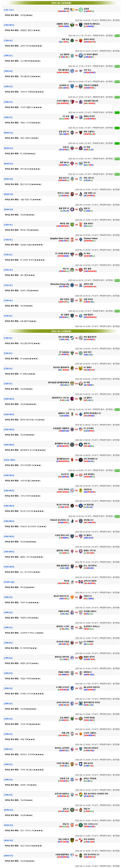Open the [CAF CoC] league tag
121x868 pixels.
click(9, 10)
